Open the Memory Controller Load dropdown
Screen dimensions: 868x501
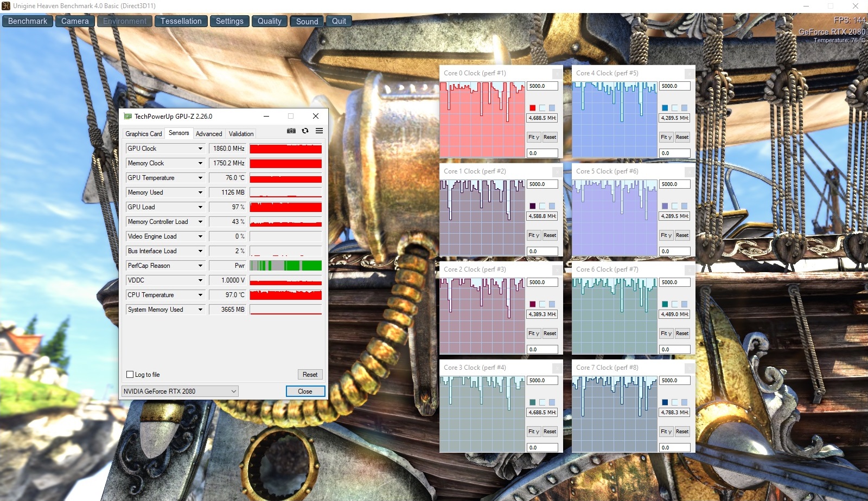click(200, 222)
